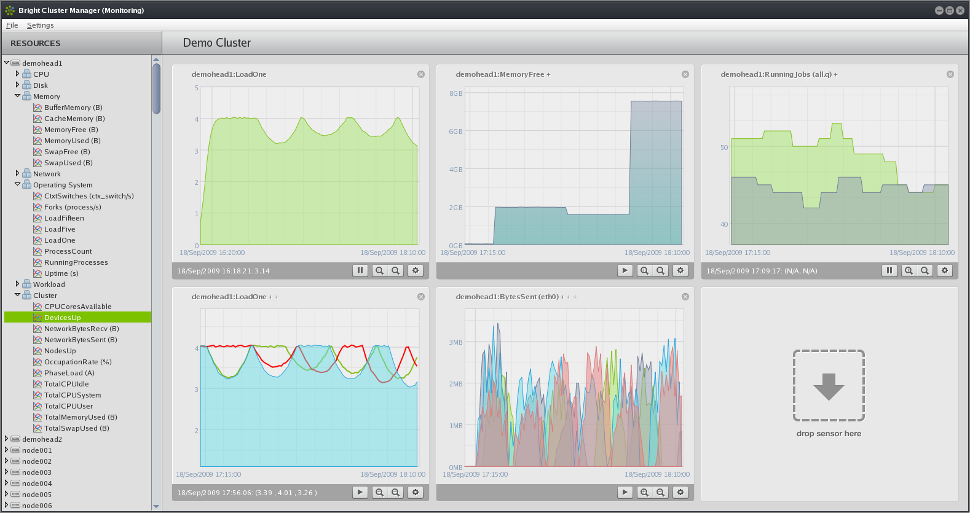Expand the CPU tree node
The height and width of the screenshot is (513, 970).
pos(17,74)
